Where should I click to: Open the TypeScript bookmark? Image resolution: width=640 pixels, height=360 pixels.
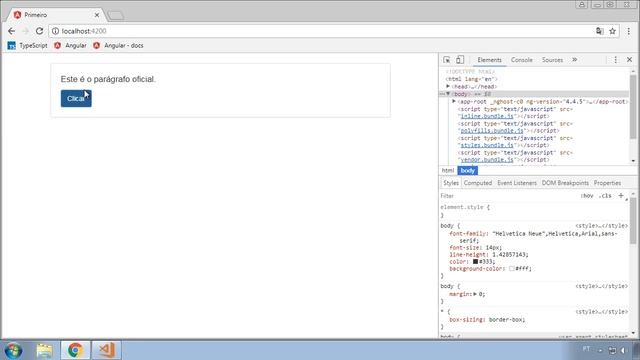coord(27,46)
